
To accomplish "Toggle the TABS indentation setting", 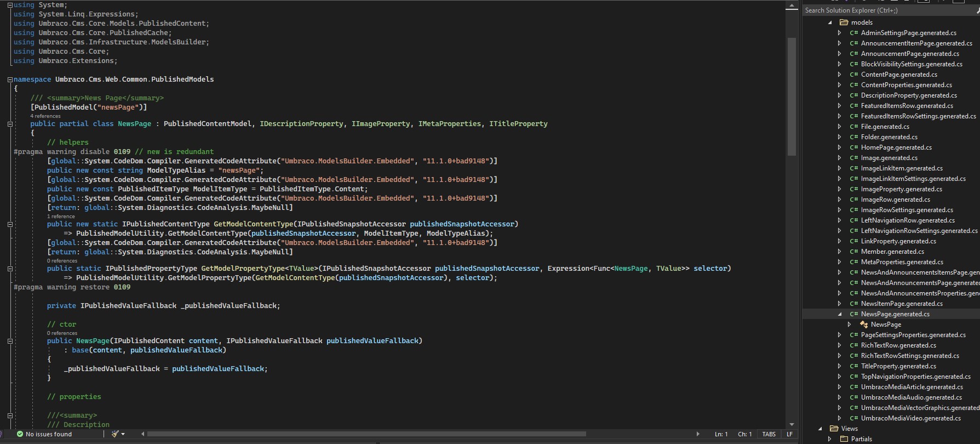I will pos(769,434).
